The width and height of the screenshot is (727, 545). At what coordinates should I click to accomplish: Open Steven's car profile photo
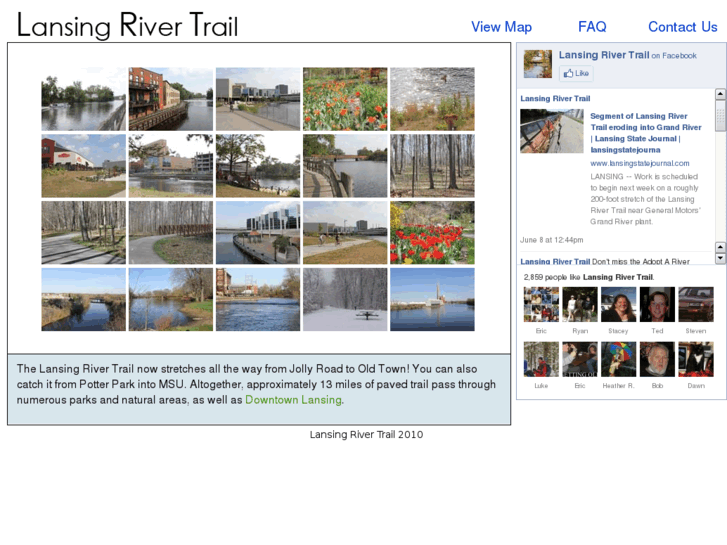point(696,304)
